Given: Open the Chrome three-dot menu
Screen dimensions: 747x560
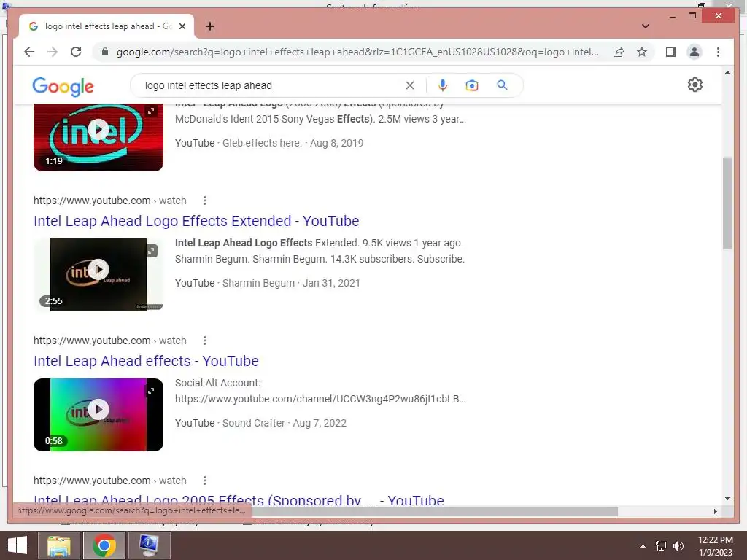Looking at the screenshot, I should pos(718,52).
